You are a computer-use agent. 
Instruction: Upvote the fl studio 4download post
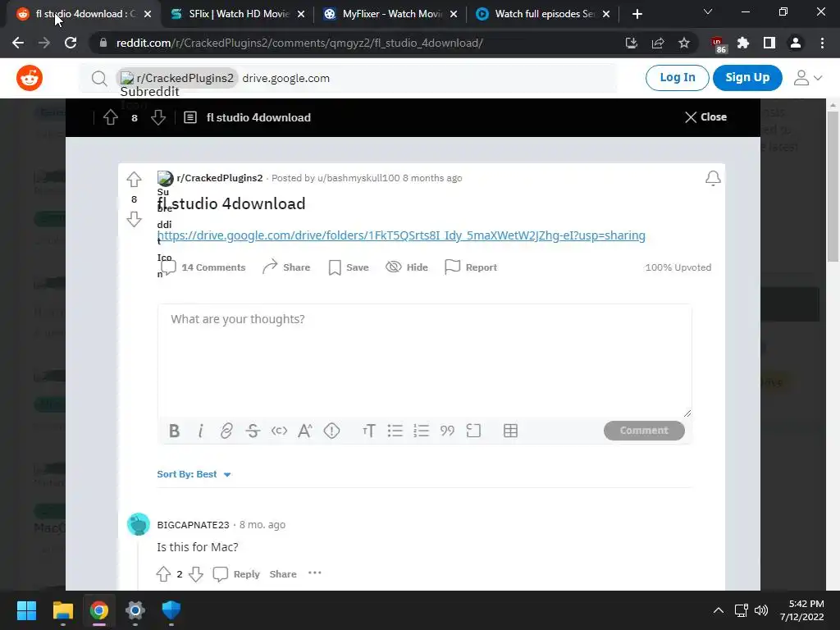134,180
